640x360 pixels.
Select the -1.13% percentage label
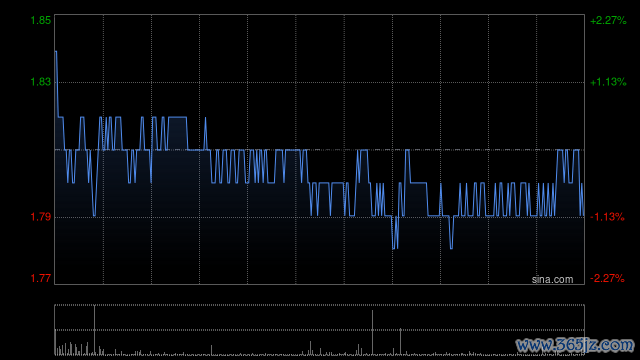point(607,217)
